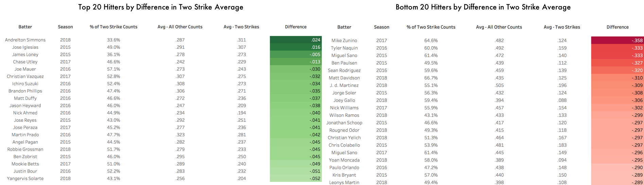
Task: Select the Andrelton Simmons row label
Action: click(x=25, y=40)
